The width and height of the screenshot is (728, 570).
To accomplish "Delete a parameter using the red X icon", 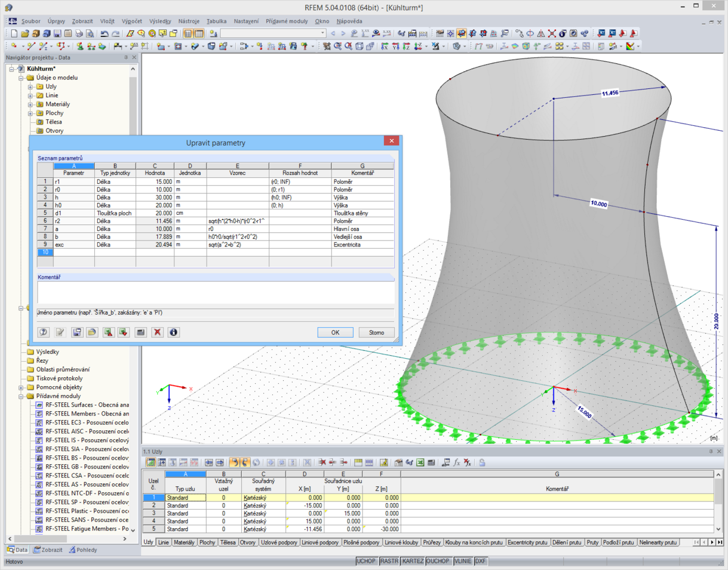I will click(158, 332).
